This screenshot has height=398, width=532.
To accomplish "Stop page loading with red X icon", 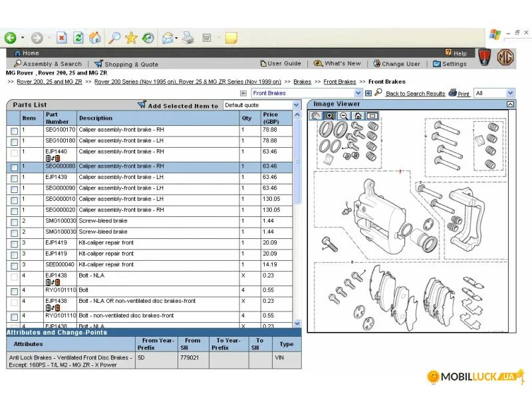I will 61,38.
